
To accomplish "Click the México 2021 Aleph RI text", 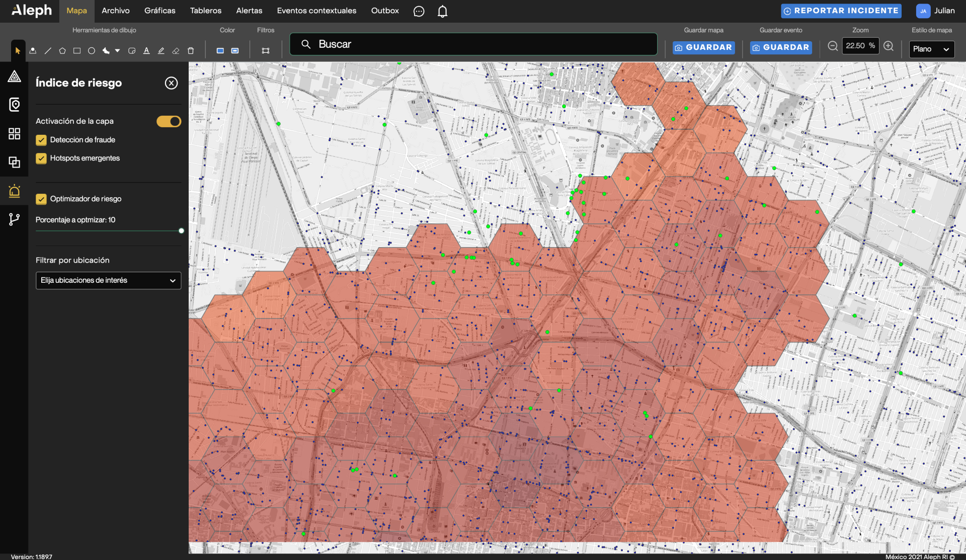I will click(x=920, y=556).
